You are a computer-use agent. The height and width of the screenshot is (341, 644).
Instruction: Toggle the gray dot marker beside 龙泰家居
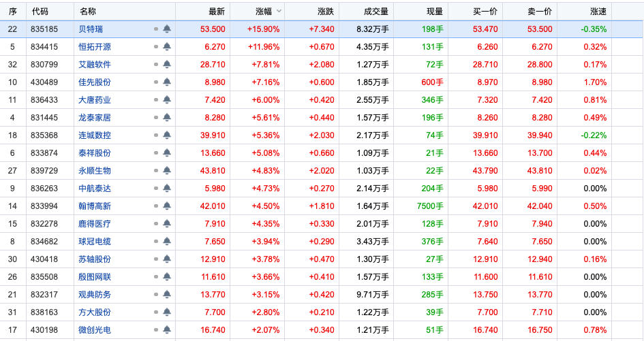pyautogui.click(x=156, y=118)
